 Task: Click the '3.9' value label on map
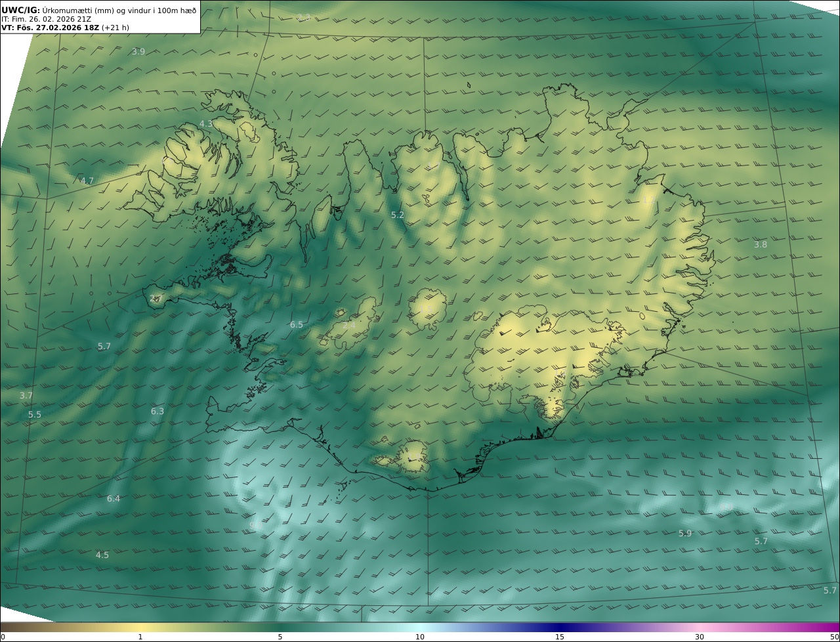[138, 52]
